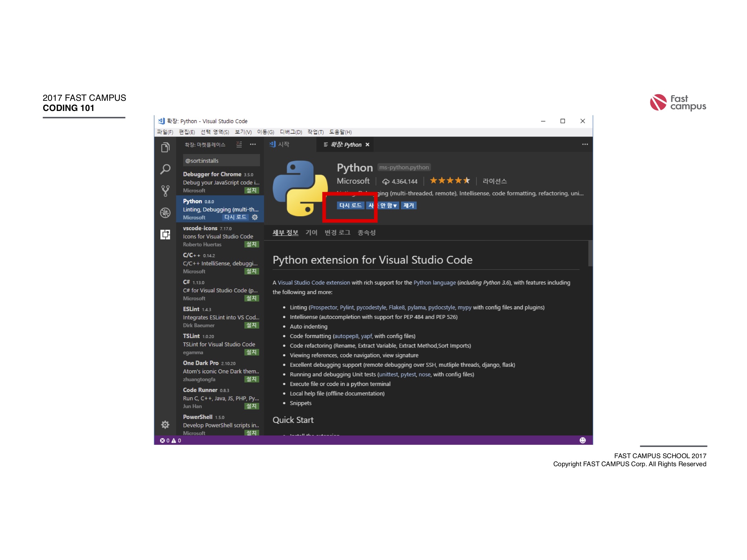Open the Source Control branch icon
This screenshot has height=560, width=747.
(165, 191)
